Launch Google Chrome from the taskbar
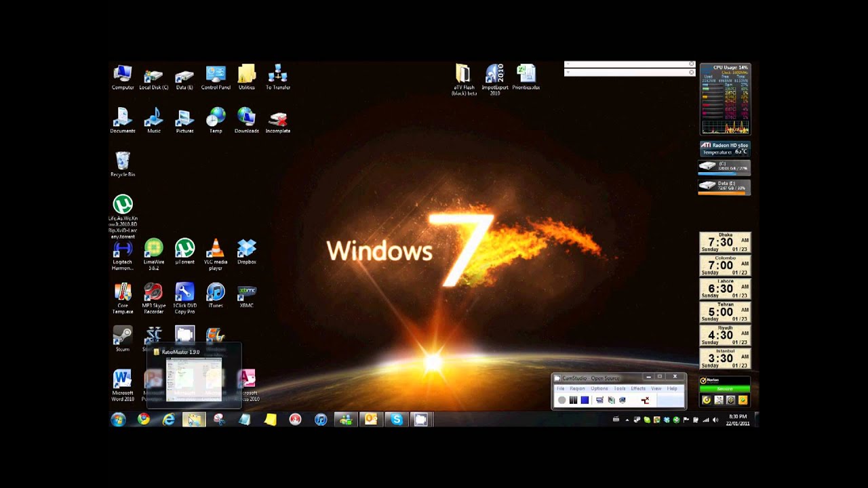This screenshot has width=868, height=488. (144, 420)
